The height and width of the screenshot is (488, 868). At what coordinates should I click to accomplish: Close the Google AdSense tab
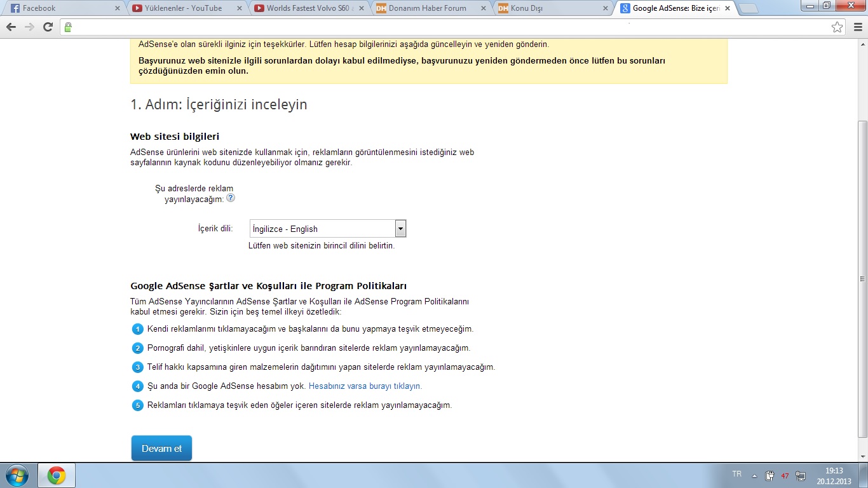tap(727, 8)
